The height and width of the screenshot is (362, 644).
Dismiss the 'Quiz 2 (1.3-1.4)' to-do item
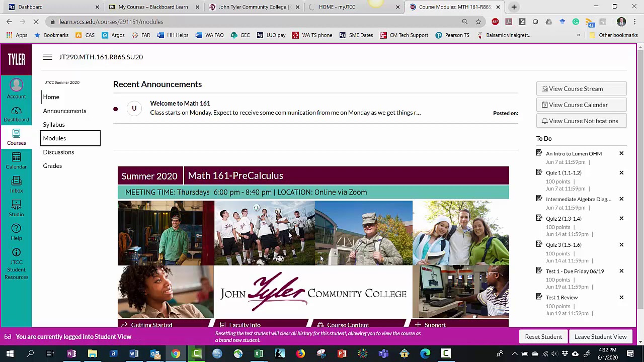coord(621,218)
